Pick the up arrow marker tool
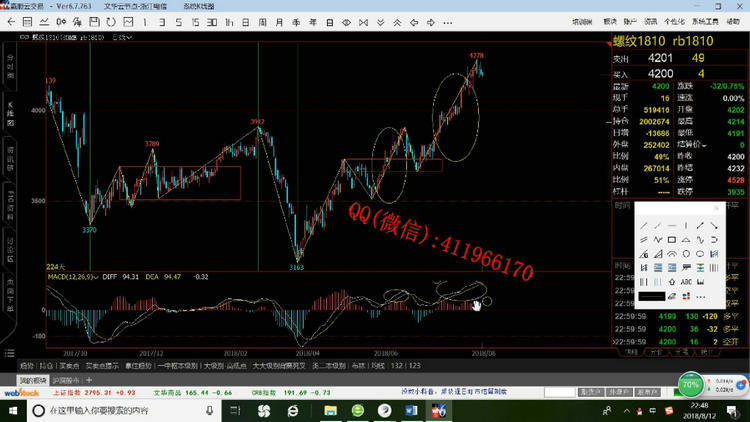Screen dimensions: 750x422 672,282
